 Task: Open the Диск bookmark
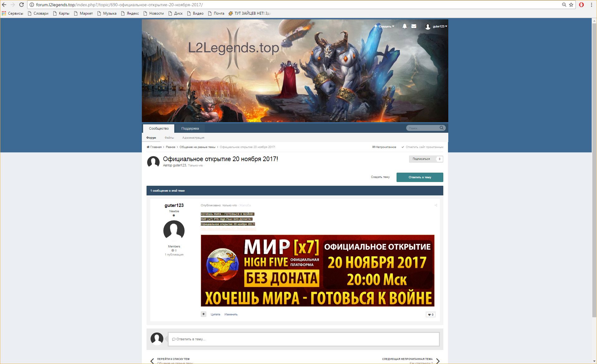point(175,13)
